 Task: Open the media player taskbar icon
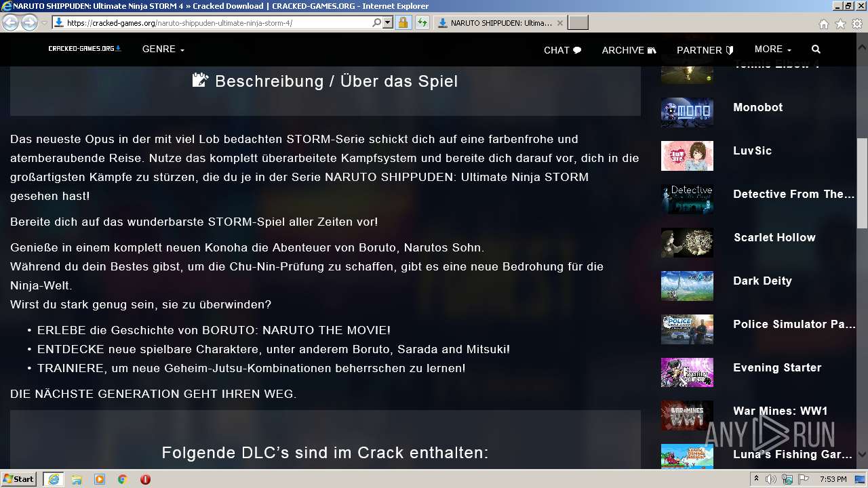(100, 479)
